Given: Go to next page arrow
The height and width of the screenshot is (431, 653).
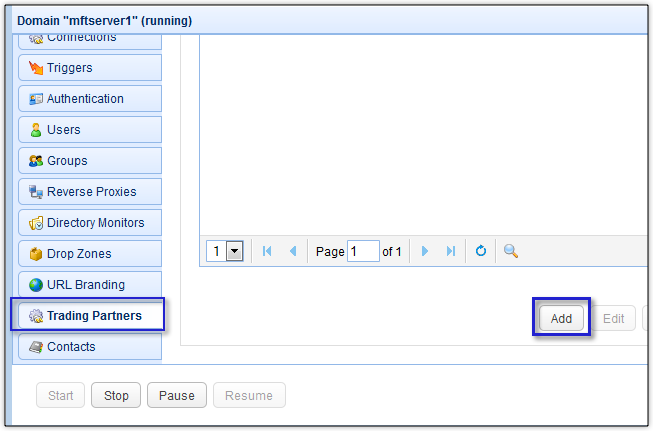Looking at the screenshot, I should click(x=425, y=251).
